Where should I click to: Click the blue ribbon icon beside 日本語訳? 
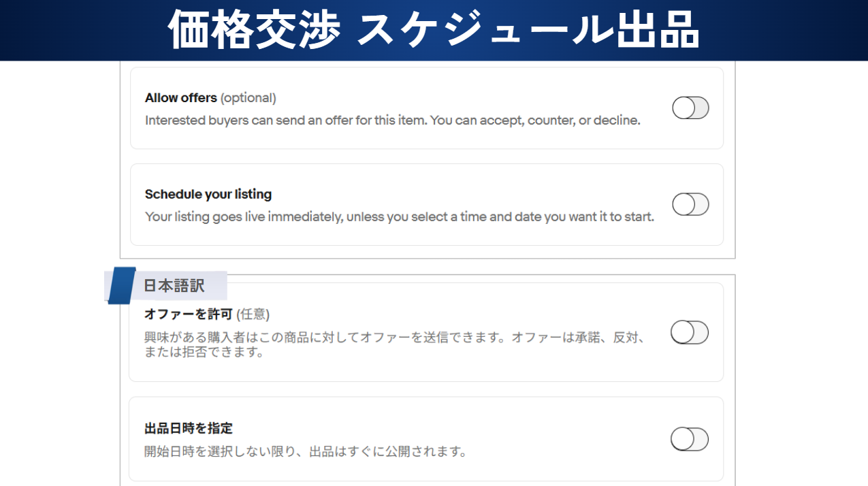point(121,285)
